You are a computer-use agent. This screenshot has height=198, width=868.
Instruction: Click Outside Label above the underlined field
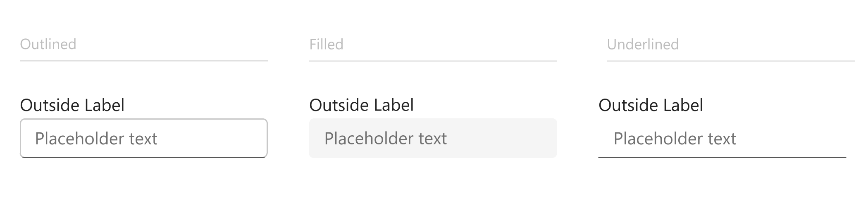pos(651,105)
